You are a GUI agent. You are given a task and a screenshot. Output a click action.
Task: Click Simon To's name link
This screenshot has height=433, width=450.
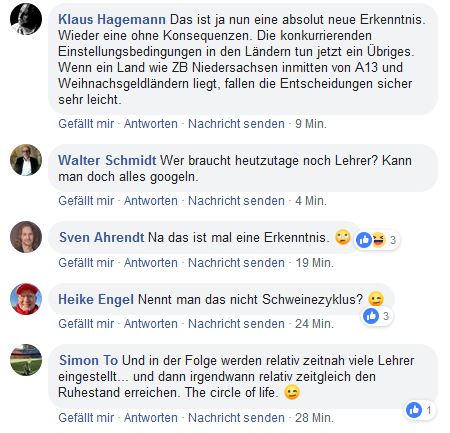pyautogui.click(x=88, y=360)
